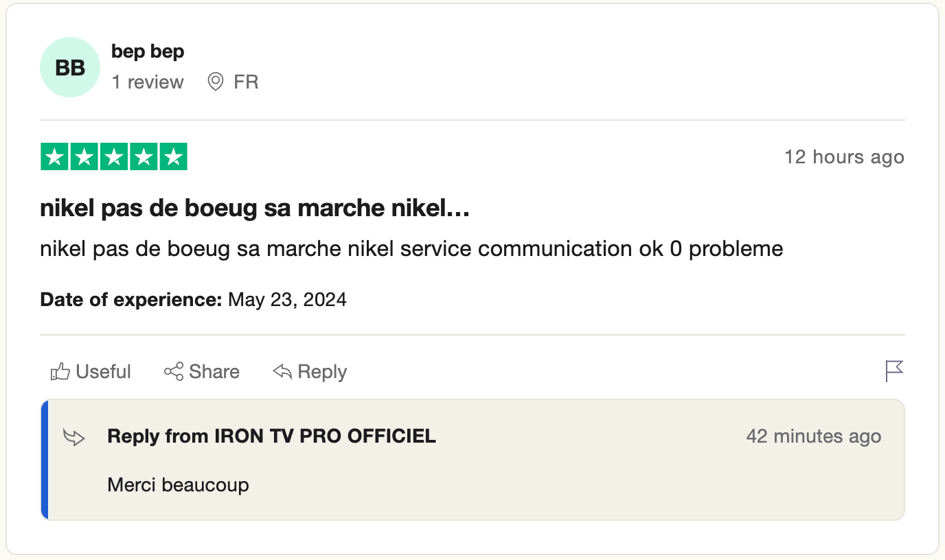Select the 42 minutes ago reply timestamp

[815, 436]
